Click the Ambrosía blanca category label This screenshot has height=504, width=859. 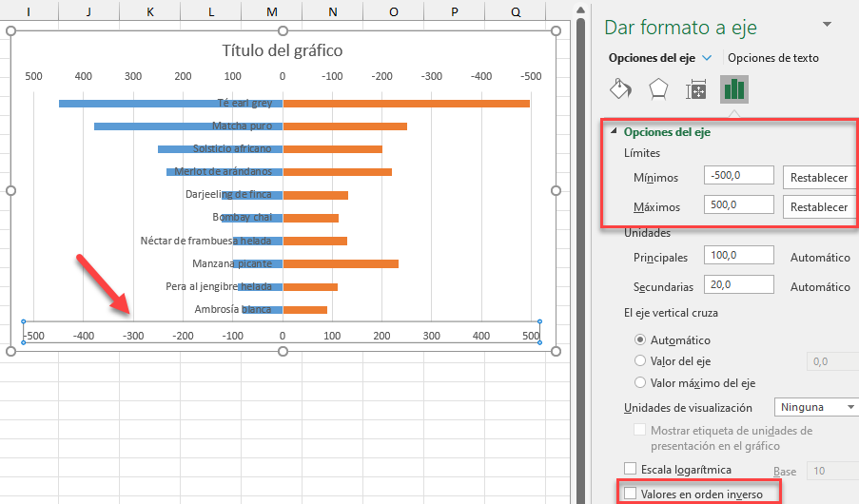click(233, 309)
